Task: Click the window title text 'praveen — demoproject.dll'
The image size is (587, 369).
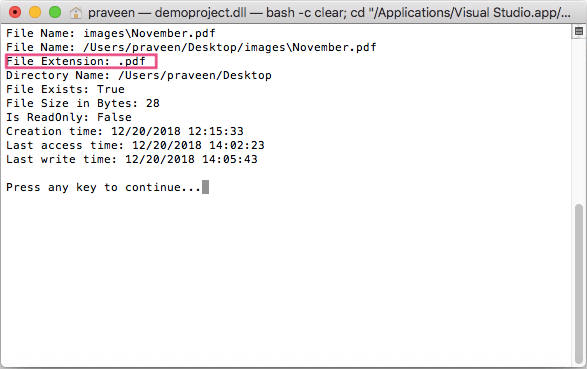Action: click(167, 13)
